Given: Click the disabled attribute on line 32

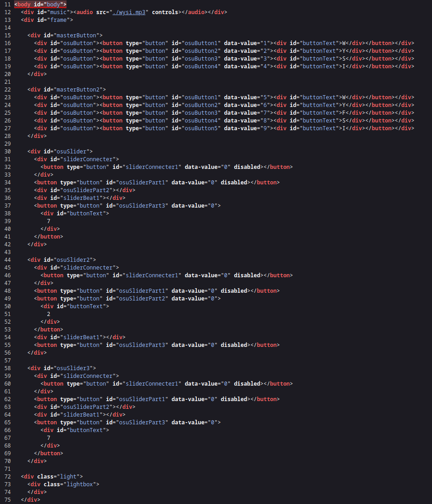Looking at the screenshot, I should (x=247, y=167).
